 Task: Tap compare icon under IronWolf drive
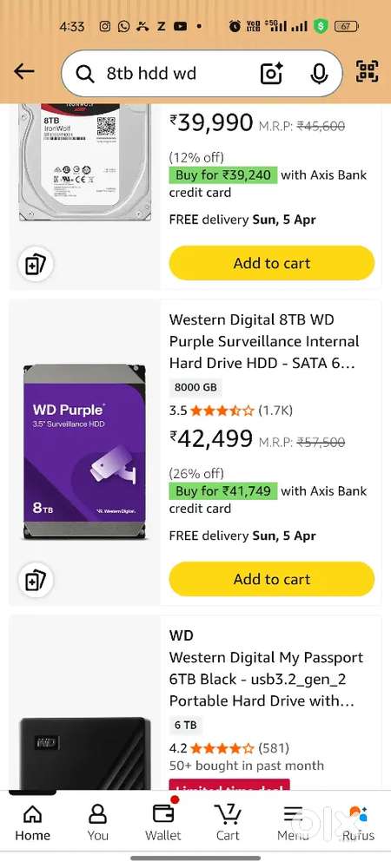36,264
